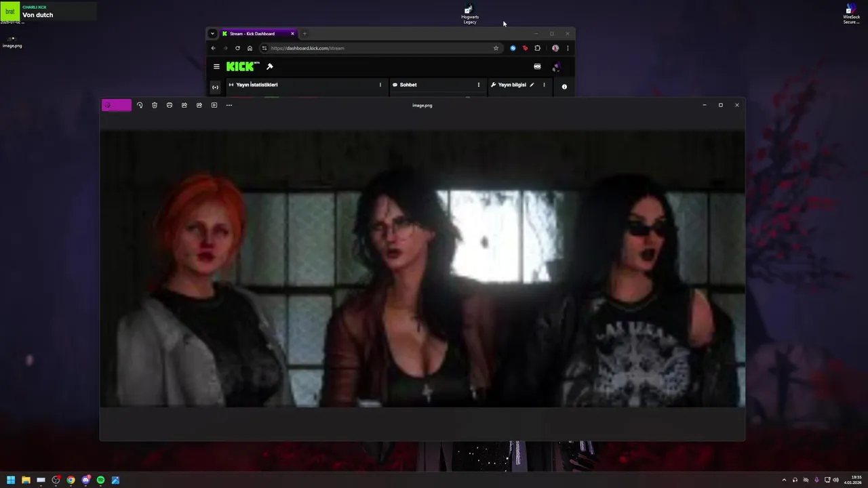Image resolution: width=868 pixels, height=488 pixels.
Task: Go forward in the browser
Action: (x=225, y=48)
